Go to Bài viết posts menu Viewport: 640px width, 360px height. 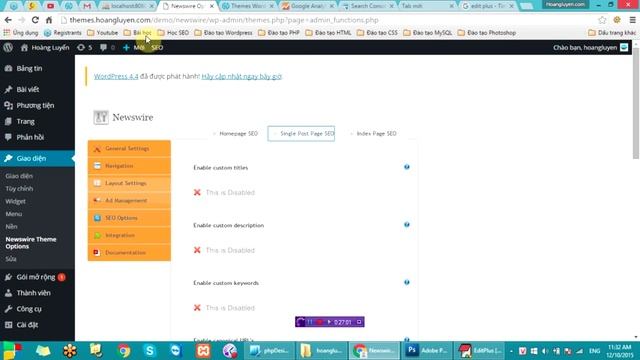(37, 89)
